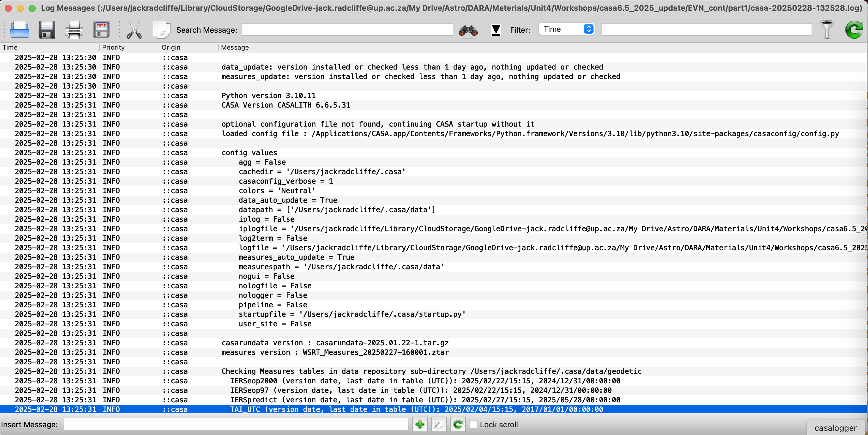868x435 pixels.
Task: Refresh via the small green arrow near Lock scroll
Action: [x=458, y=424]
